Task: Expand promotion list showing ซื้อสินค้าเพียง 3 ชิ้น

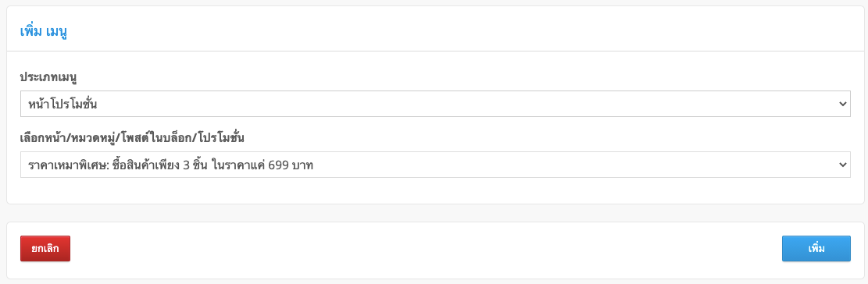Action: tap(435, 165)
